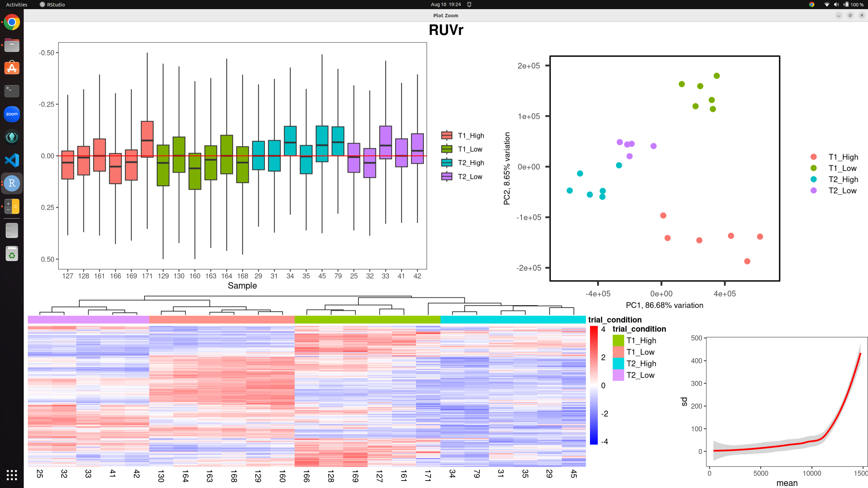Click the T1_Low PCA legend dot
This screenshot has width=868, height=488.
(x=813, y=168)
